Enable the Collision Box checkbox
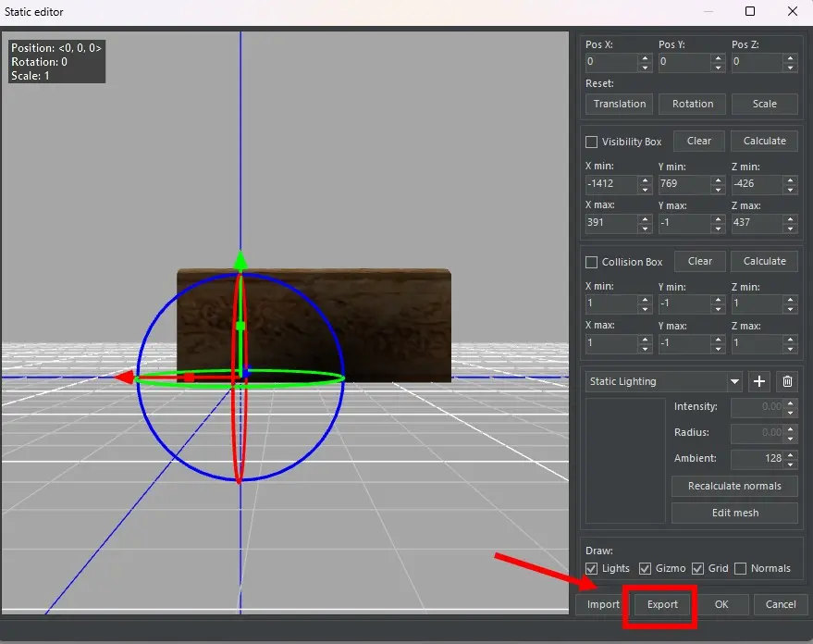This screenshot has height=644, width=813. (592, 263)
